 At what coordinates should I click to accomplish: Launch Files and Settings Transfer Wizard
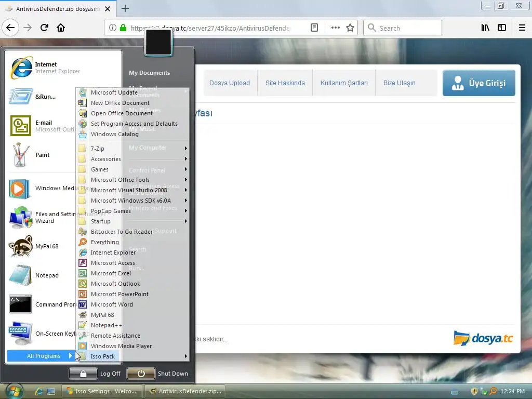click(x=43, y=218)
